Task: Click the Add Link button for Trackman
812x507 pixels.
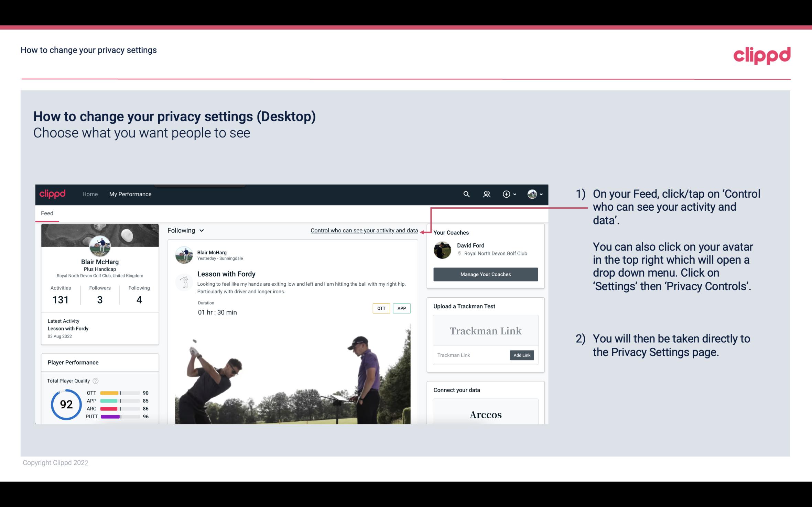Action: pos(521,355)
